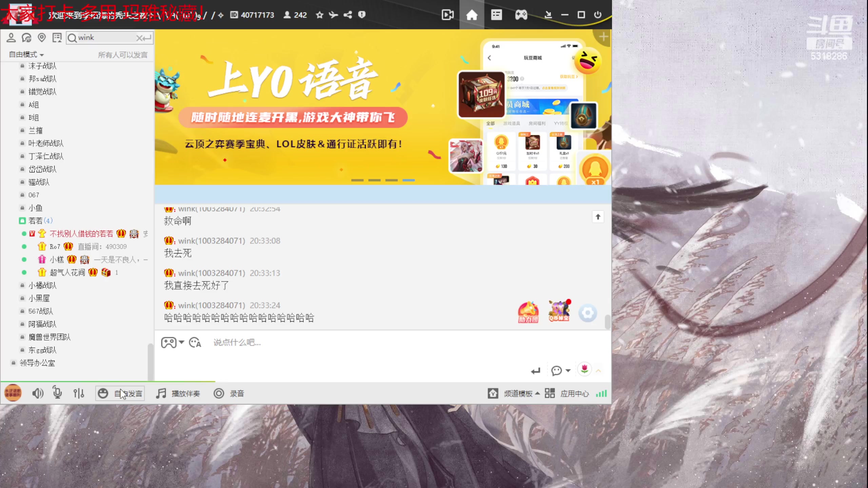Open the 魔兽世界团队 channel
This screenshot has height=488, width=868.
pos(50,337)
